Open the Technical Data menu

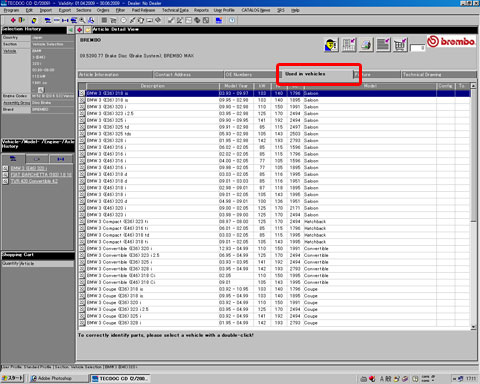[175, 10]
